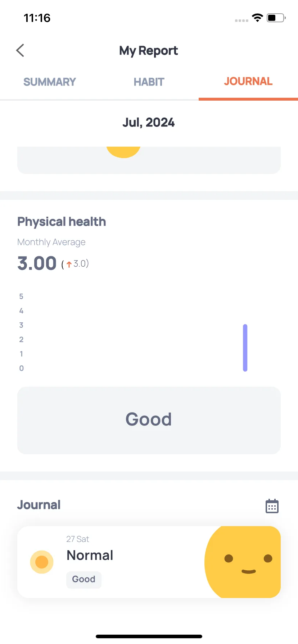Image resolution: width=298 pixels, height=644 pixels.
Task: Open the Jul, 2024 month selector
Action: (x=149, y=123)
